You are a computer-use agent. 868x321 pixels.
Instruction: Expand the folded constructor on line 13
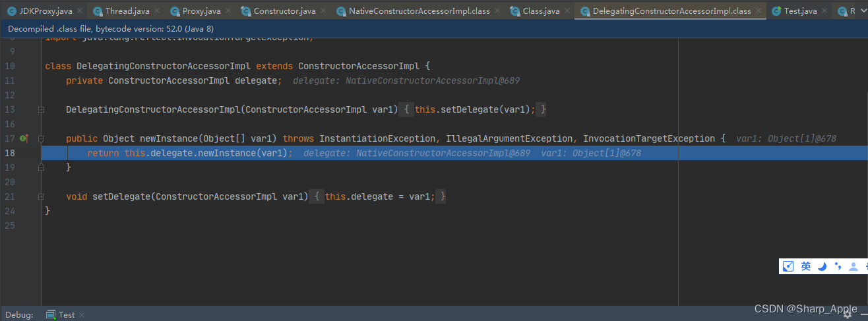click(41, 109)
